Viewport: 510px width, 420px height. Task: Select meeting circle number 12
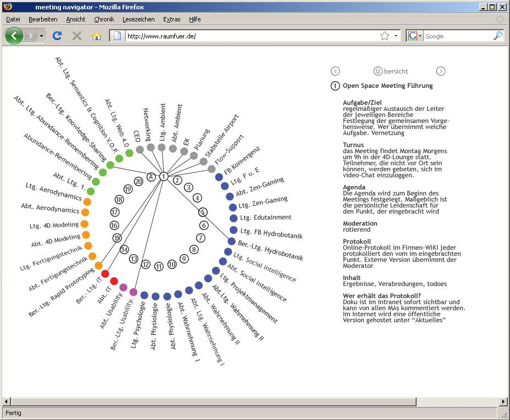[x=146, y=264]
